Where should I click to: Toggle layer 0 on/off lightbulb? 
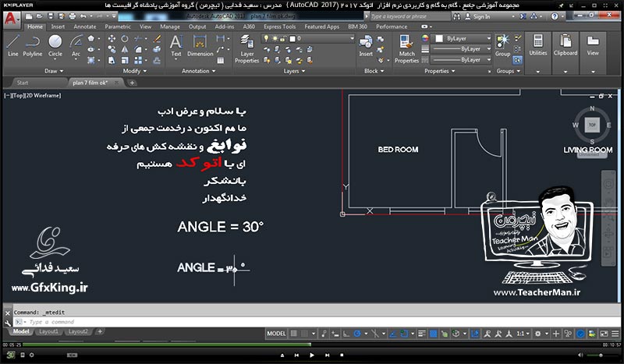click(x=266, y=39)
